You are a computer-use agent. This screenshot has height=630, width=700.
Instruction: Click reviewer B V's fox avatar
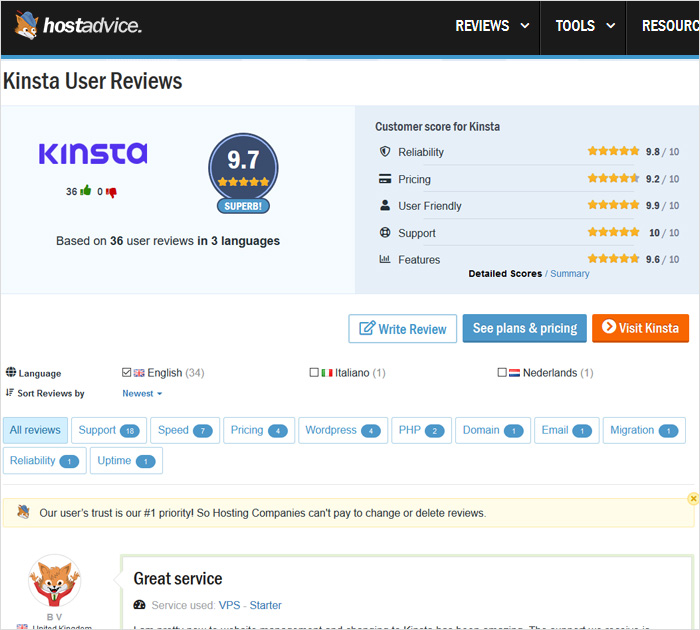(x=54, y=580)
